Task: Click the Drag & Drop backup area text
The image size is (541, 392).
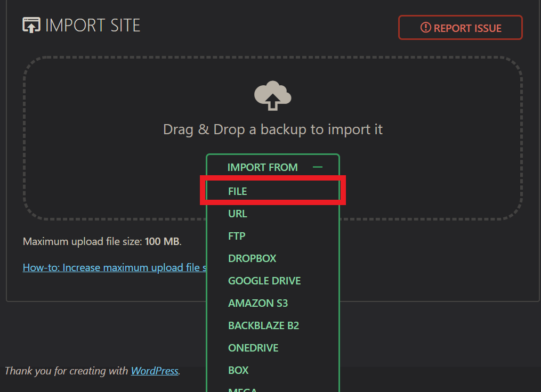Action: coord(272,129)
